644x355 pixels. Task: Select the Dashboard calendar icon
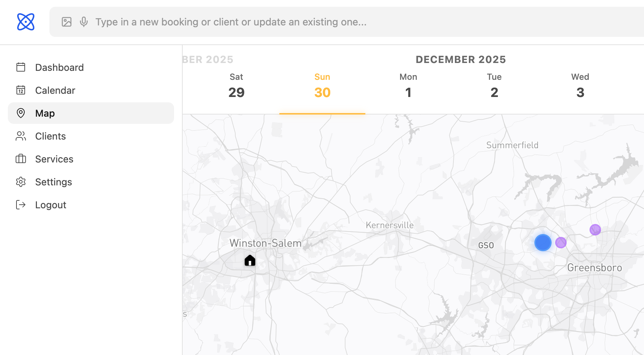coord(21,67)
